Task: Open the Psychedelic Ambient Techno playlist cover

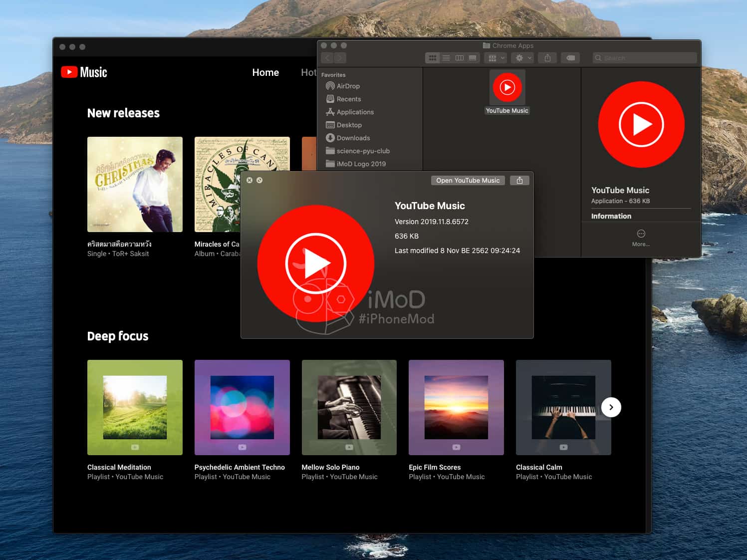Action: pos(242,407)
